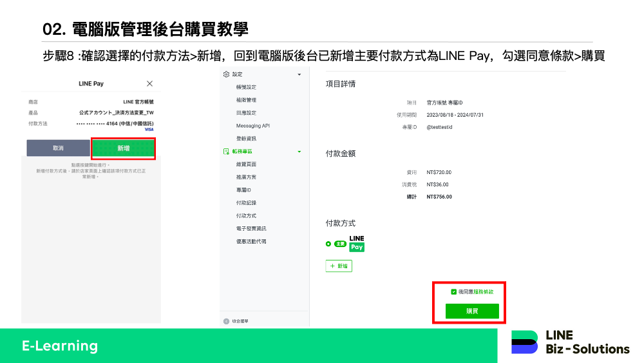Viewport: 644px width, 363px height.
Task: Collapse the 設定 section arrow
Action: (x=299, y=75)
